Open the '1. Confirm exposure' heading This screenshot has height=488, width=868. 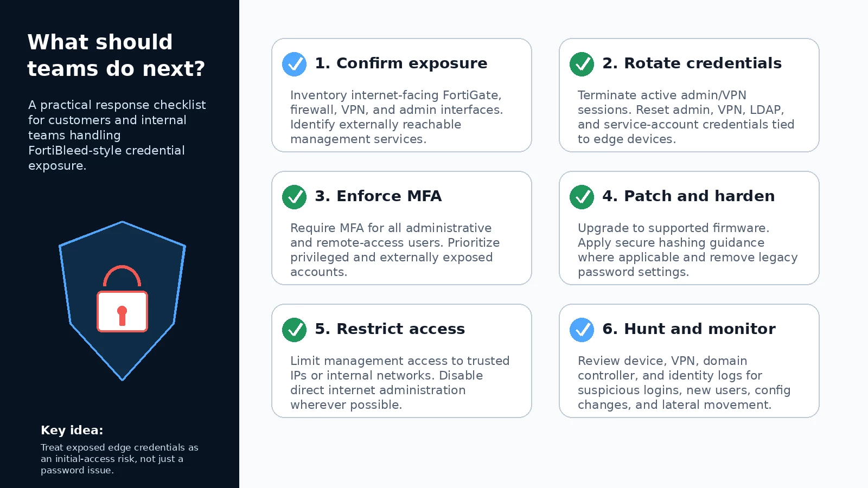pyautogui.click(x=401, y=63)
